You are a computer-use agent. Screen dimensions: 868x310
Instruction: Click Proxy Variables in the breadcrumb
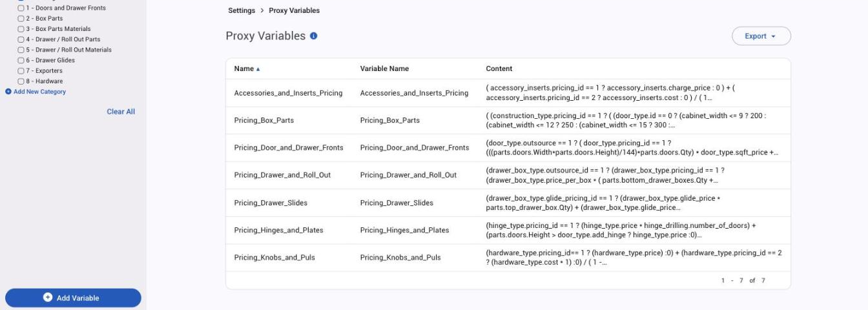click(294, 11)
